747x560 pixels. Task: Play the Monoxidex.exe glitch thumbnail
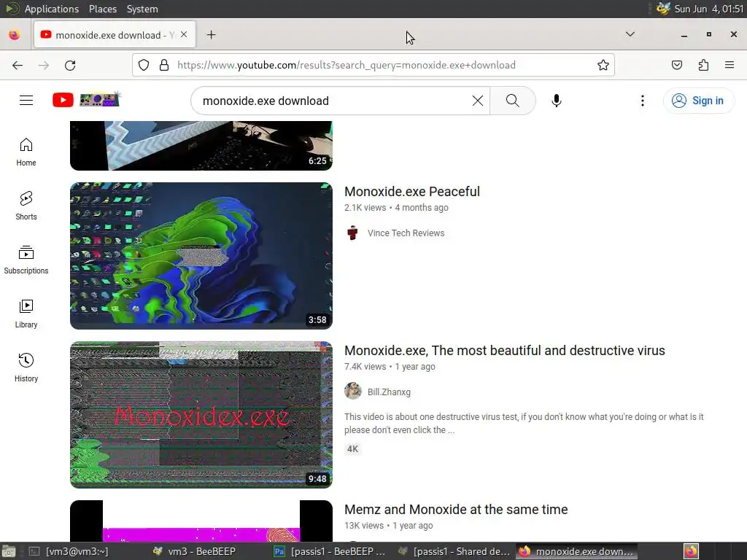pos(201,415)
